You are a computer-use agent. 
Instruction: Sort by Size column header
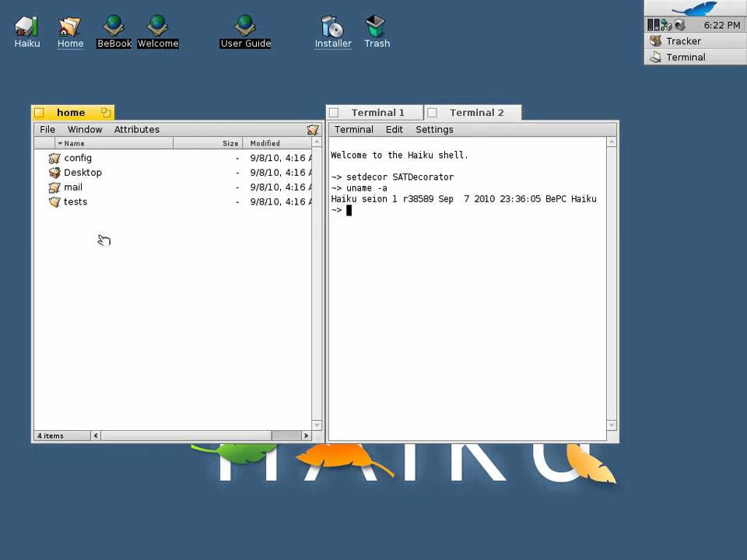coord(209,143)
